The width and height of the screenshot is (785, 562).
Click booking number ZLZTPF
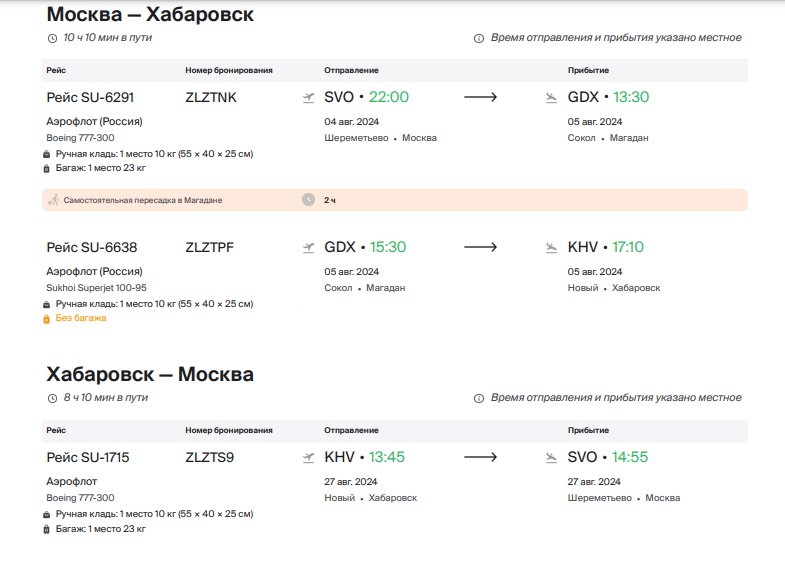click(x=210, y=247)
